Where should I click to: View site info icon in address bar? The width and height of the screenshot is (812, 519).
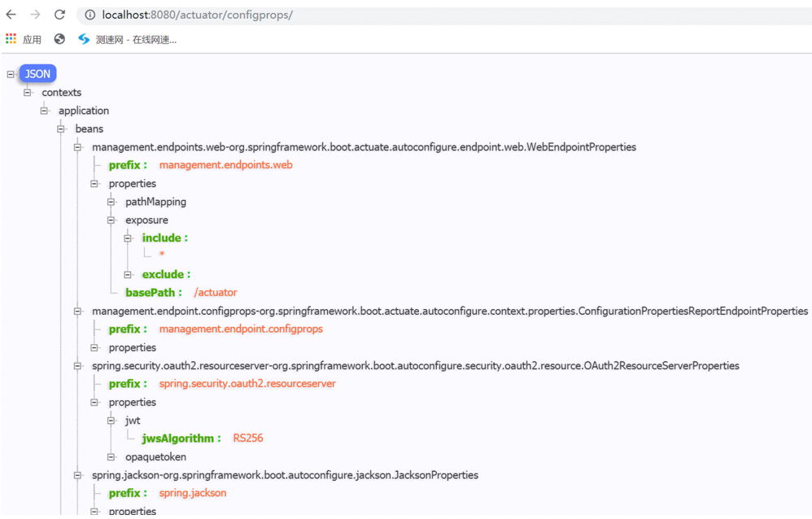coord(90,15)
